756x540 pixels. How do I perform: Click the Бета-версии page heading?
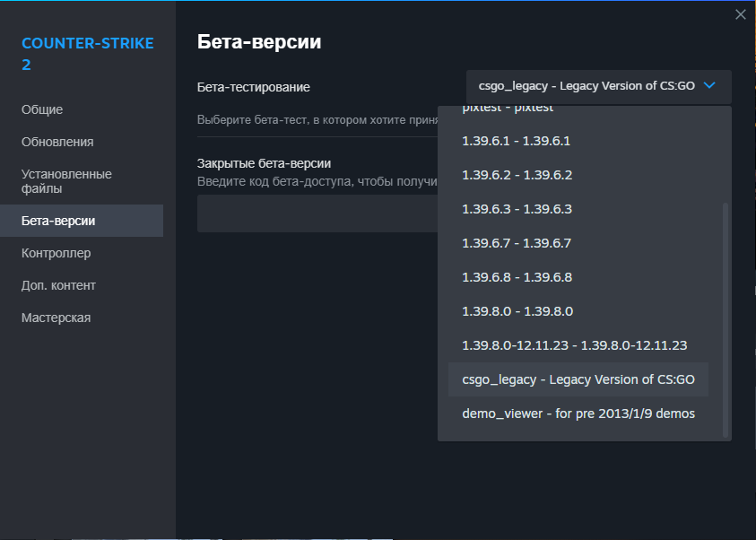pyautogui.click(x=259, y=42)
